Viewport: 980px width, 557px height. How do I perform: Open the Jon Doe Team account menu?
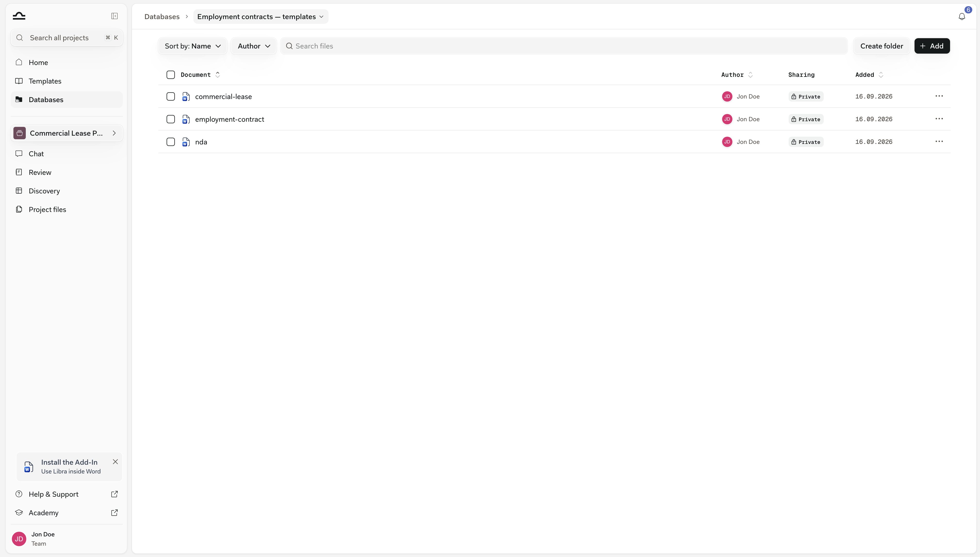click(x=67, y=539)
